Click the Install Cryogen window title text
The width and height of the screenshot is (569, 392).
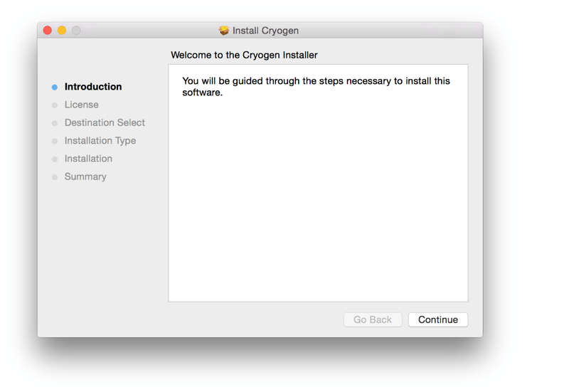265,31
